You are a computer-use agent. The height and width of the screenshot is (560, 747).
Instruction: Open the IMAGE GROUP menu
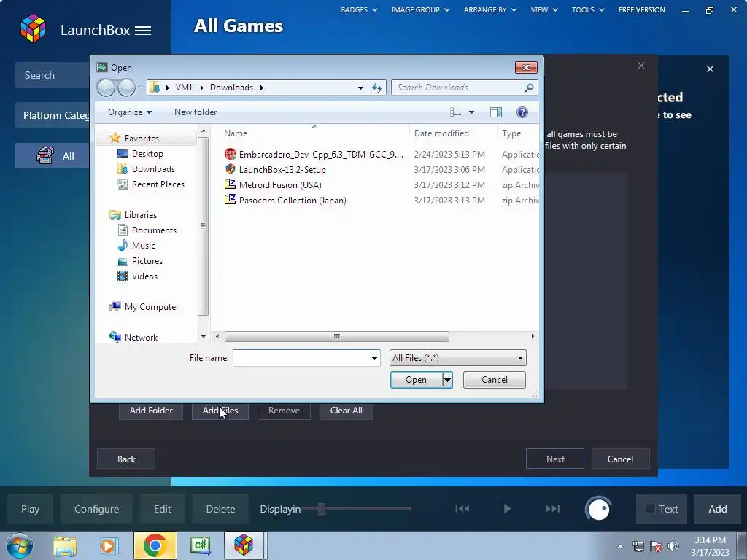click(420, 9)
